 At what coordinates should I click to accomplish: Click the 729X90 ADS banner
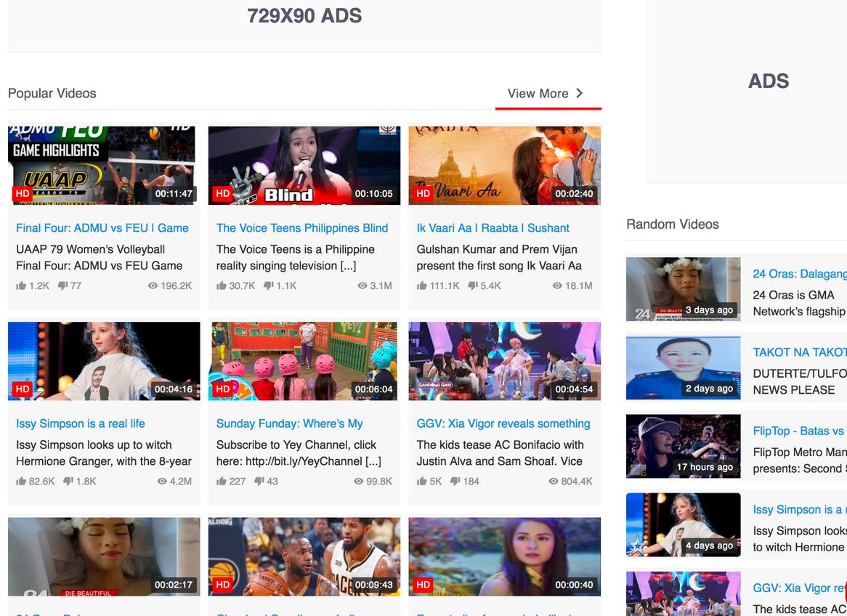pyautogui.click(x=304, y=16)
